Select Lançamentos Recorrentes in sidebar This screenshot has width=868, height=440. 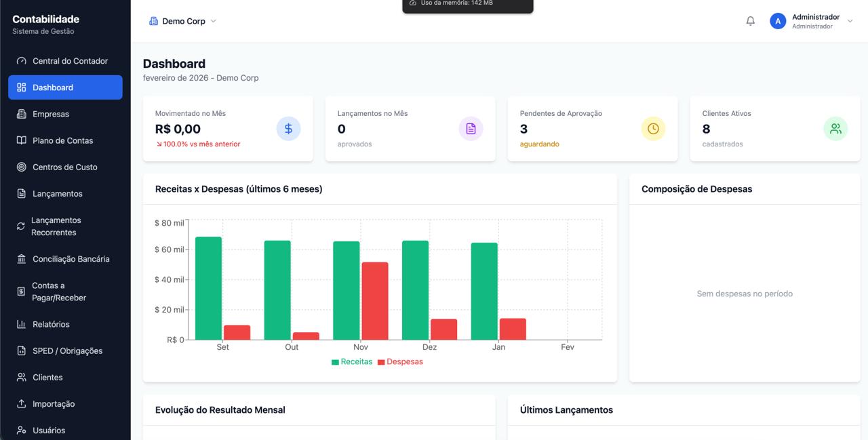tap(56, 226)
